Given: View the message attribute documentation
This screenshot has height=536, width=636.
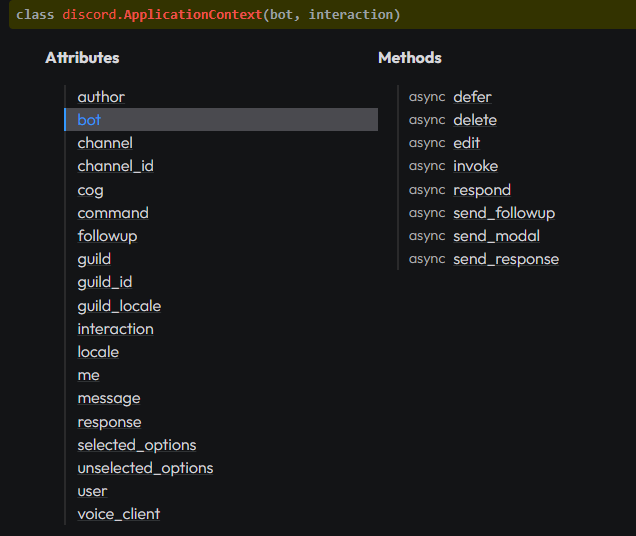Looking at the screenshot, I should point(109,398).
